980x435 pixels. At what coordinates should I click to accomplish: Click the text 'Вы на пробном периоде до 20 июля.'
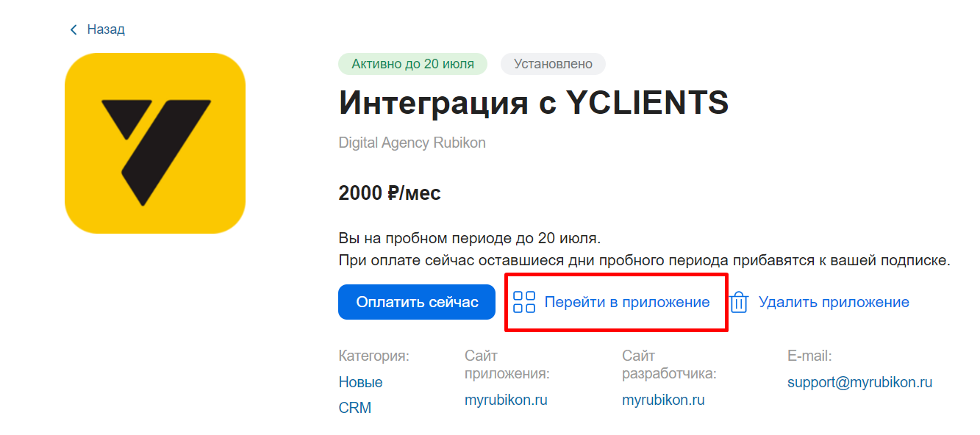click(470, 239)
